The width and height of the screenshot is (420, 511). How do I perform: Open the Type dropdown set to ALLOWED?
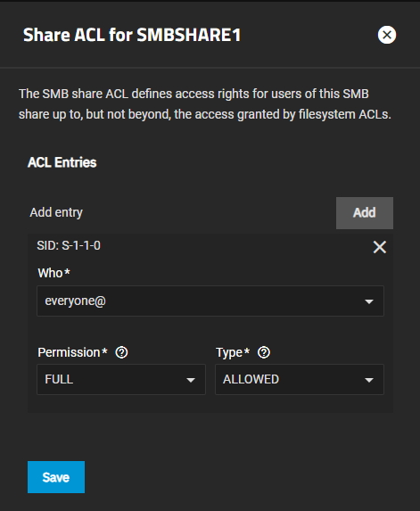pos(300,379)
